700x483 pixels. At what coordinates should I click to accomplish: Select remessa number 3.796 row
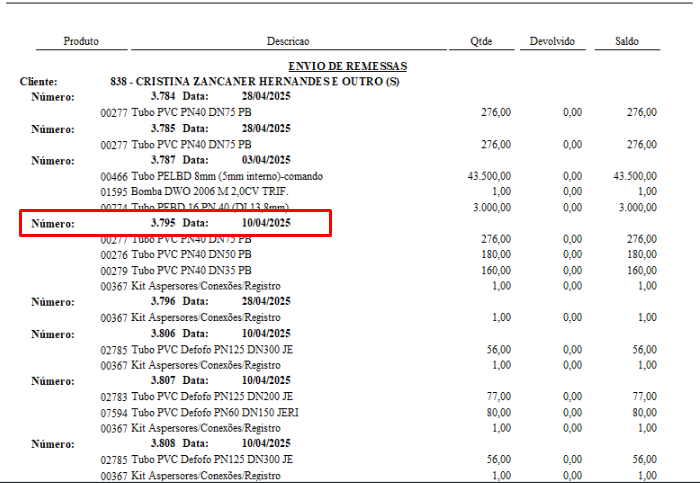[x=161, y=302]
